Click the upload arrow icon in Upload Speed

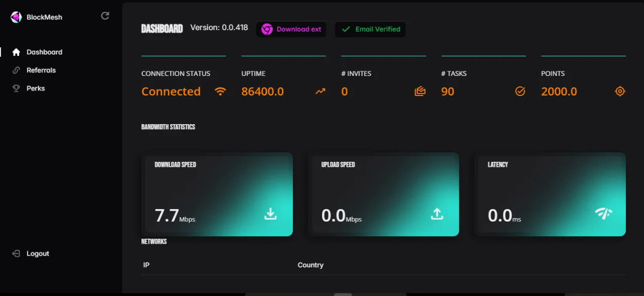click(x=437, y=214)
